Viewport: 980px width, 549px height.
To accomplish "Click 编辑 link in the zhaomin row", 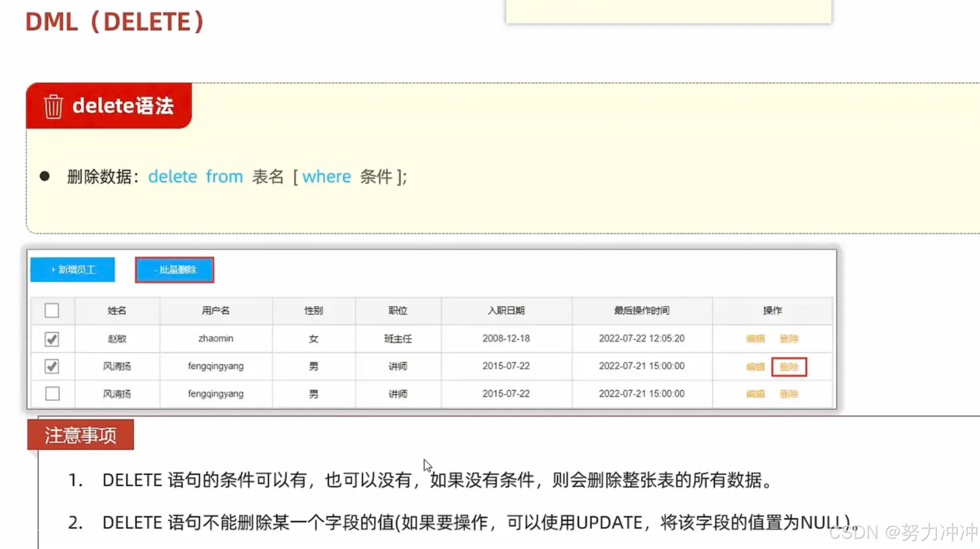I will 755,339.
